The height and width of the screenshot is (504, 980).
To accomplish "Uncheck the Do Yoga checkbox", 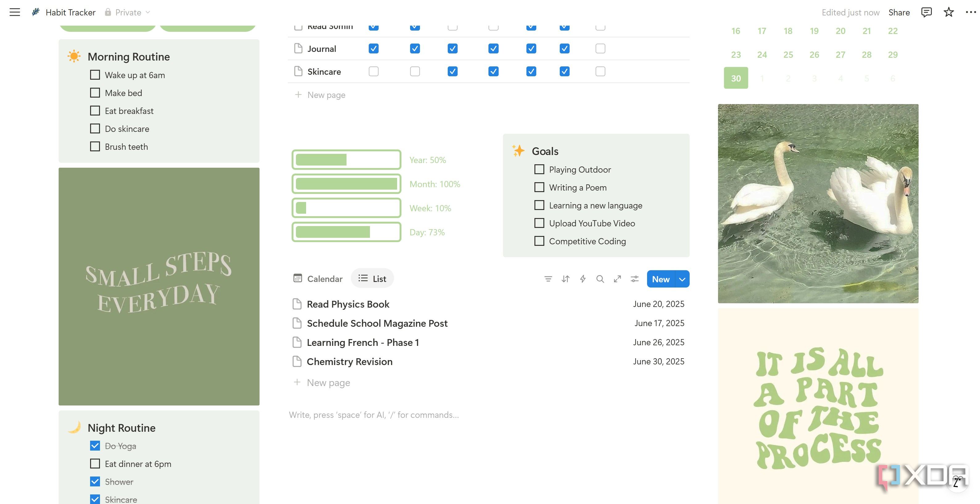I will tap(95, 445).
